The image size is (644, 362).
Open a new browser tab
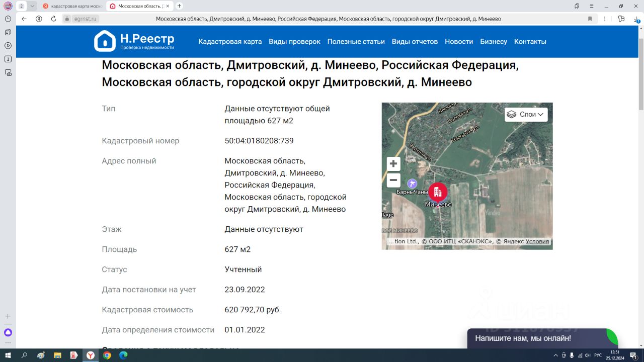(179, 6)
